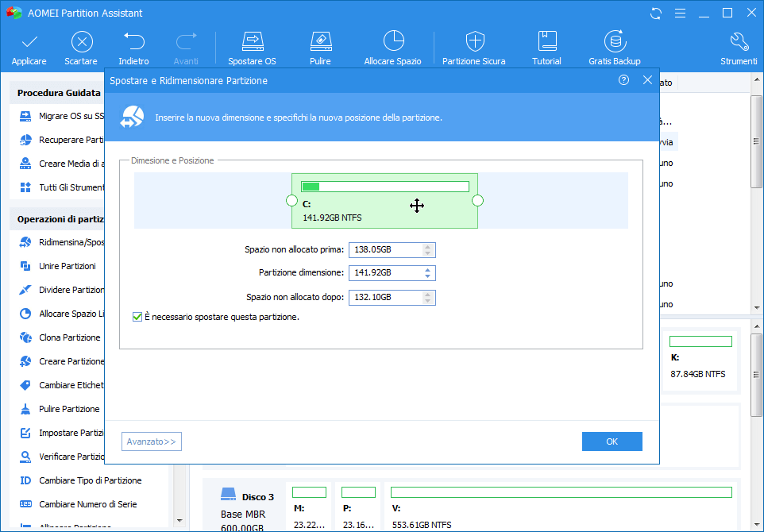Open Allocare Spazio tool
Viewport: 764px width, 532px height.
pyautogui.click(x=392, y=48)
